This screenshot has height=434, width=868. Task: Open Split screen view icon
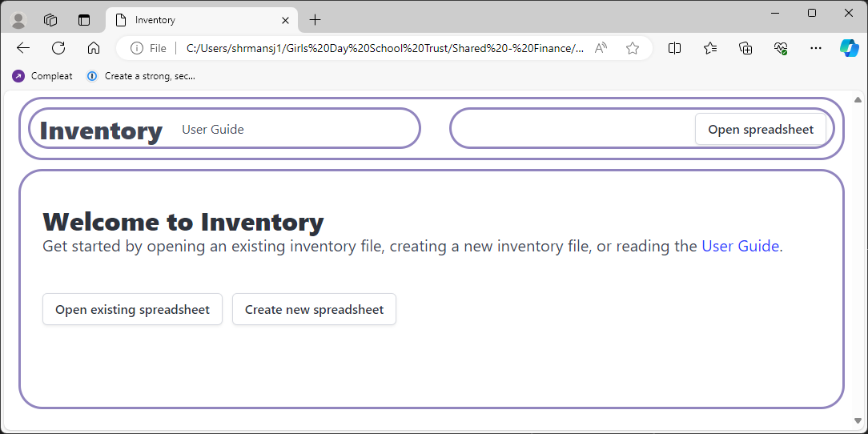click(675, 48)
